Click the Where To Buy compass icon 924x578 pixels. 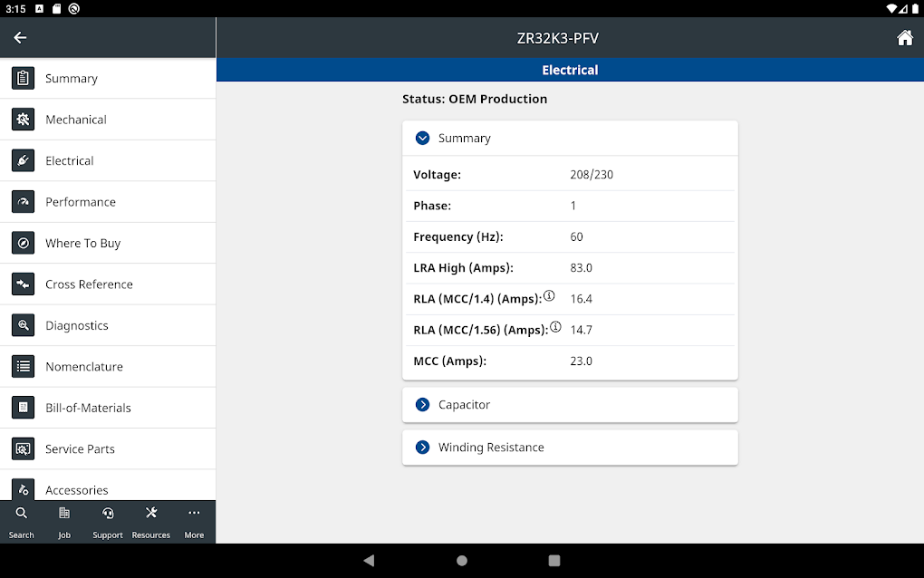23,244
